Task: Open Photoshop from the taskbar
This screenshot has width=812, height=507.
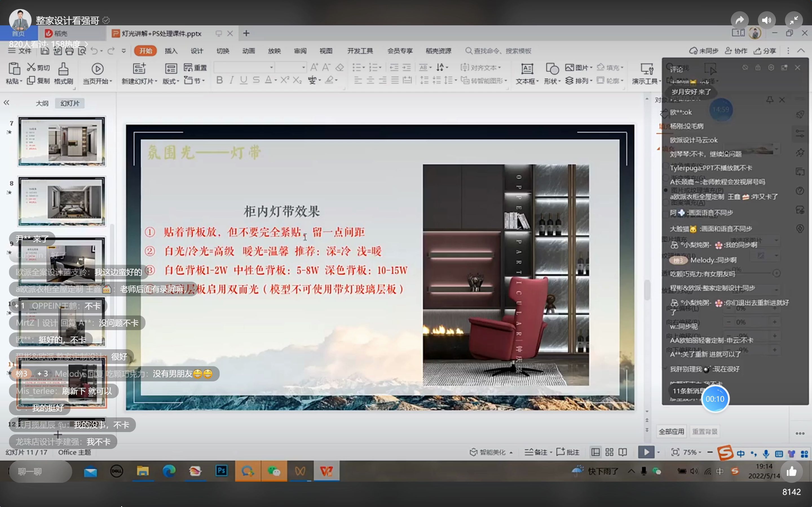Action: pos(221,471)
